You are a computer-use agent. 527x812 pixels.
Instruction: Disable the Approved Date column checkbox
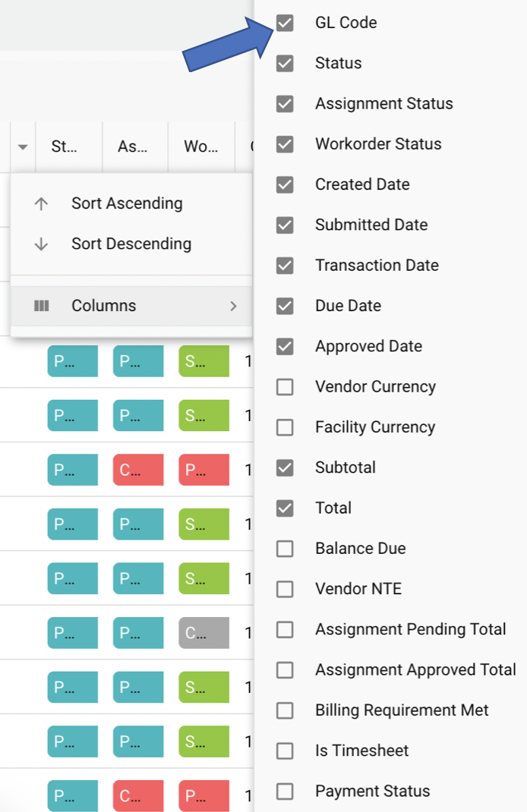285,347
